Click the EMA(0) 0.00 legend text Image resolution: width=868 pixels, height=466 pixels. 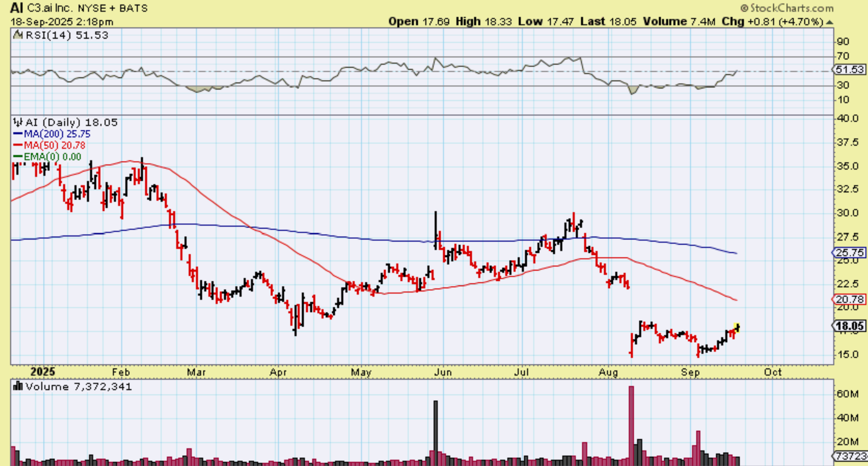pos(52,157)
